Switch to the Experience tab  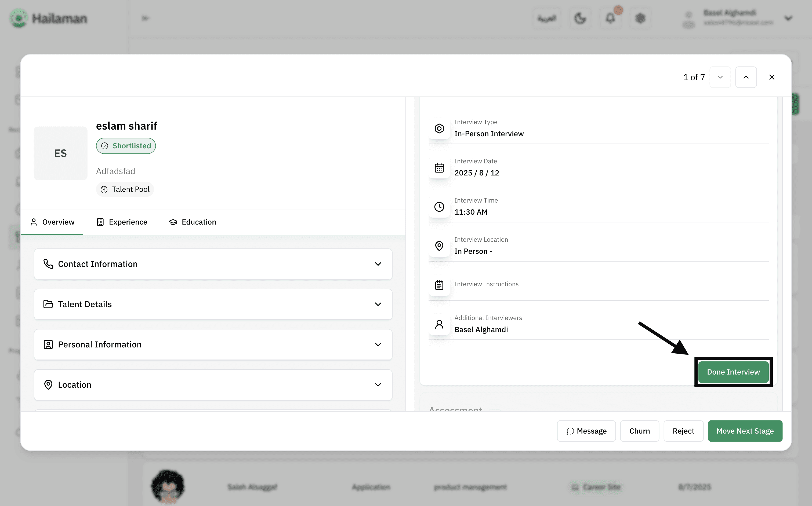coord(122,222)
